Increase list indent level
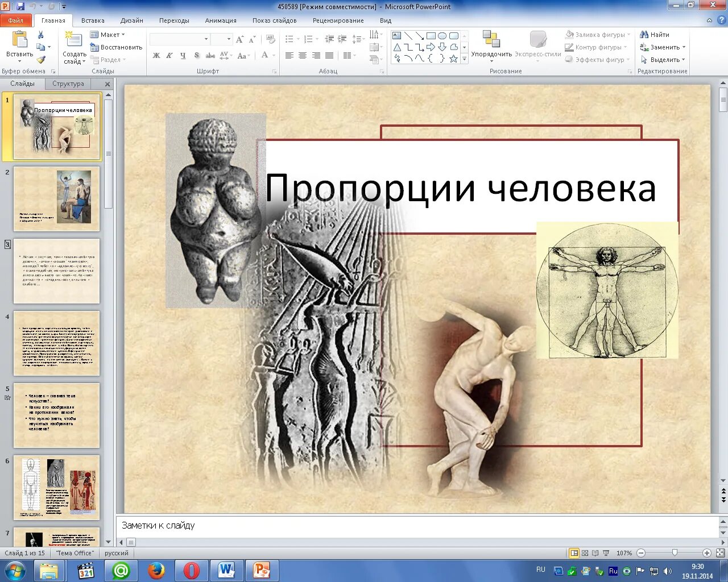728x582 pixels. [x=342, y=39]
